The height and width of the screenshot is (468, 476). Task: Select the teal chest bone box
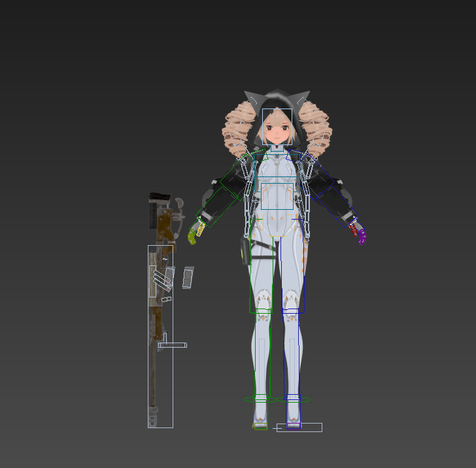coord(277,195)
